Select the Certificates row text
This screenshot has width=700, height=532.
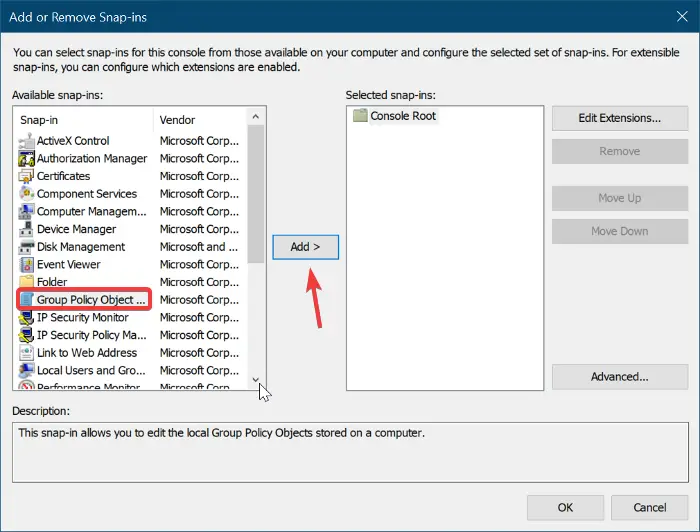click(x=63, y=176)
